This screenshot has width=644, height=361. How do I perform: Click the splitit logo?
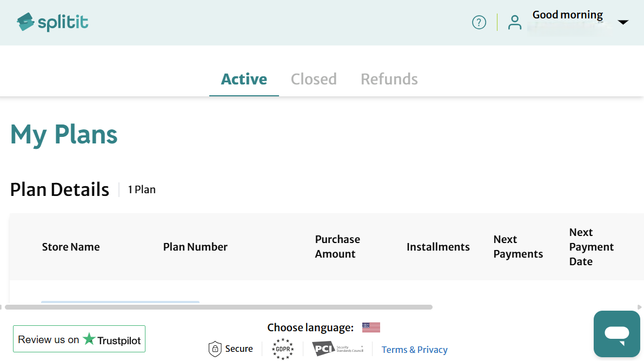tap(52, 22)
